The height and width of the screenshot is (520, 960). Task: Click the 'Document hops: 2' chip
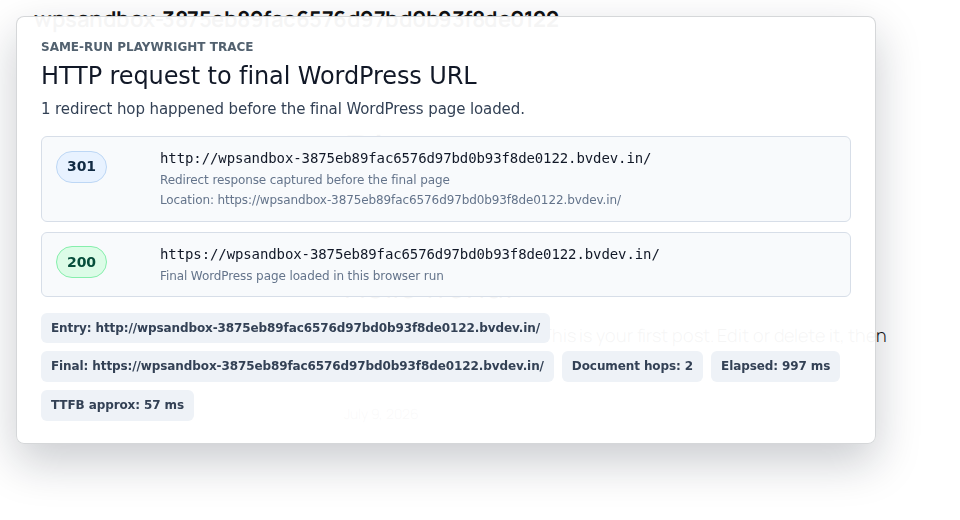tap(632, 366)
